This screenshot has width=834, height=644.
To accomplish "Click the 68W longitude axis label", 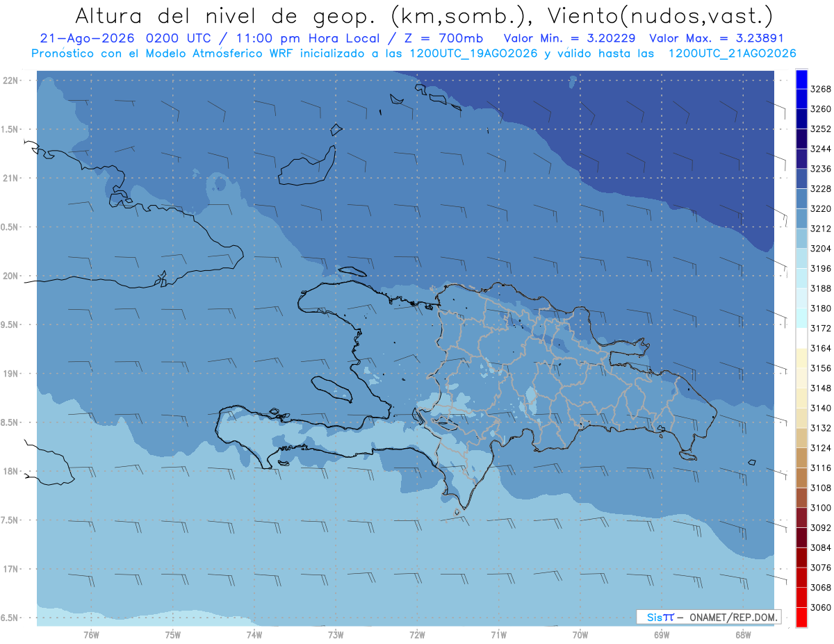I will 743,634.
